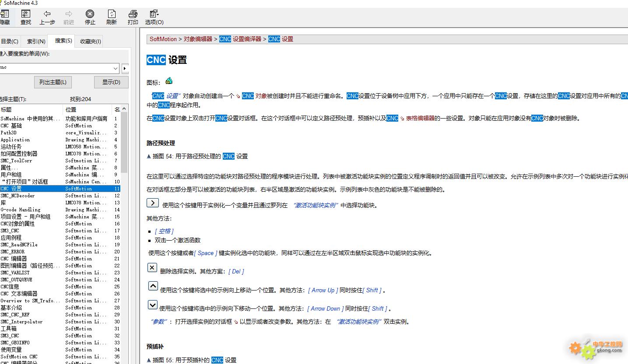Switch to the 目录(C) tab

(10, 42)
